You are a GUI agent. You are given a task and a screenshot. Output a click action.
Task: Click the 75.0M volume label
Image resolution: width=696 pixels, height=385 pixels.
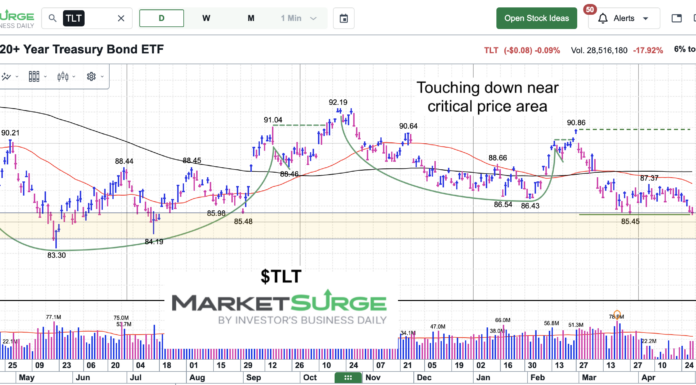point(121,318)
